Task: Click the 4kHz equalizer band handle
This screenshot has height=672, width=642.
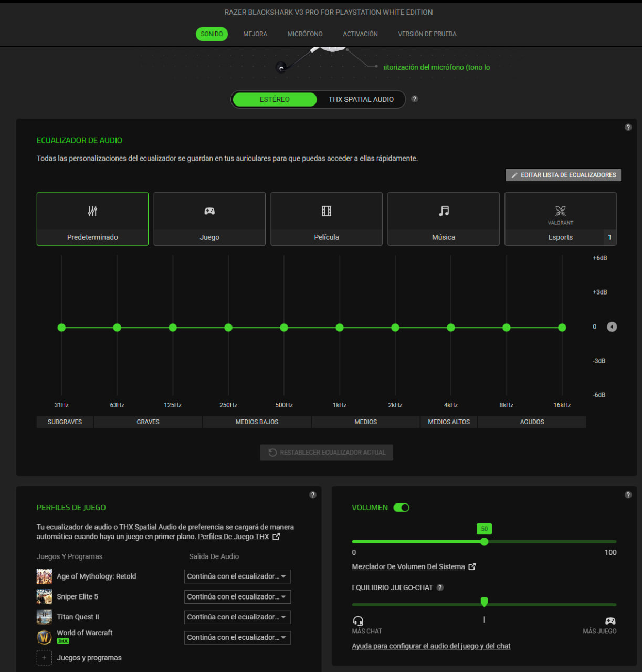Action: (x=451, y=328)
